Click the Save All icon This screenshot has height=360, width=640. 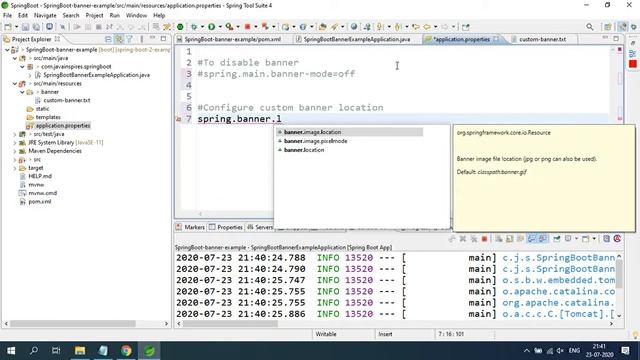36,27
